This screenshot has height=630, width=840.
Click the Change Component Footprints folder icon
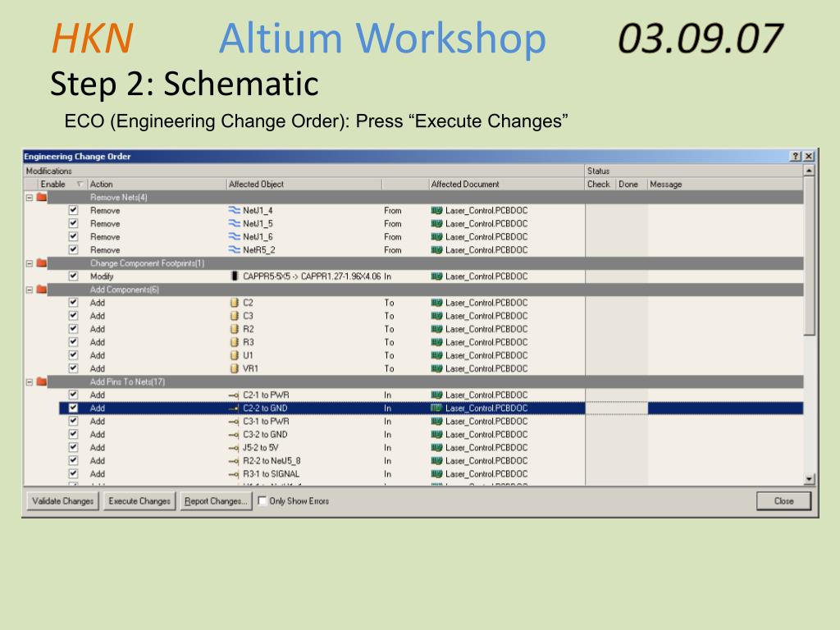pyautogui.click(x=41, y=263)
